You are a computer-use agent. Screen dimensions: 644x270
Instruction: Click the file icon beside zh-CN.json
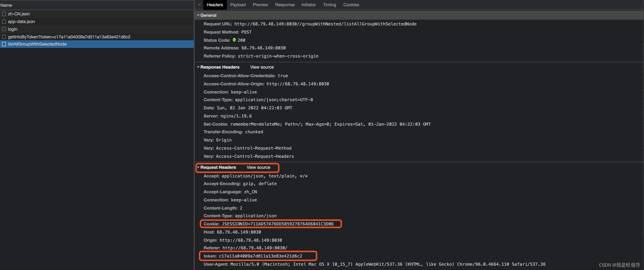[4, 14]
